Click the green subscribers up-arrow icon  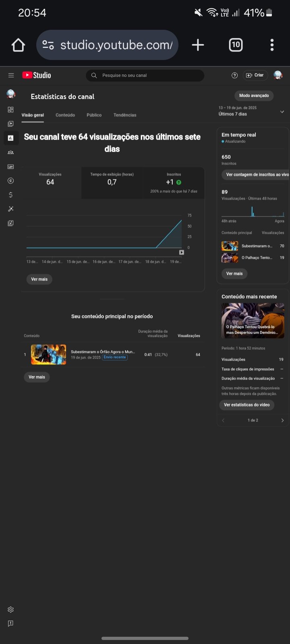click(179, 182)
